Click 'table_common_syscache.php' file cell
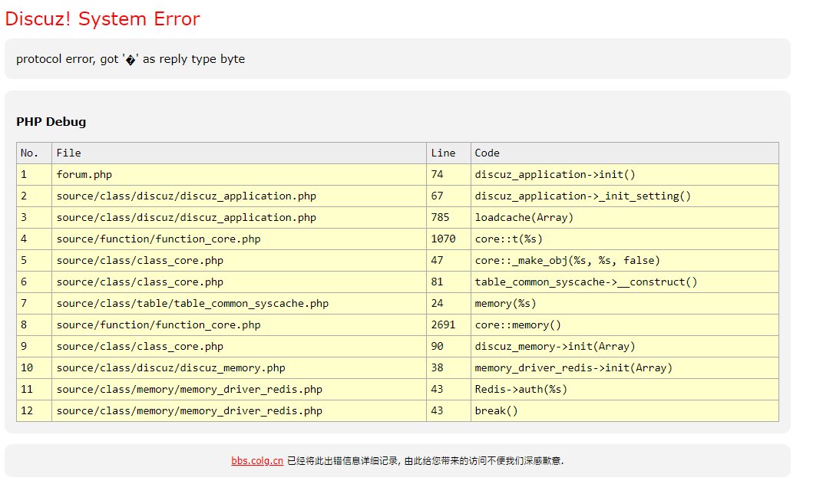 (x=239, y=304)
